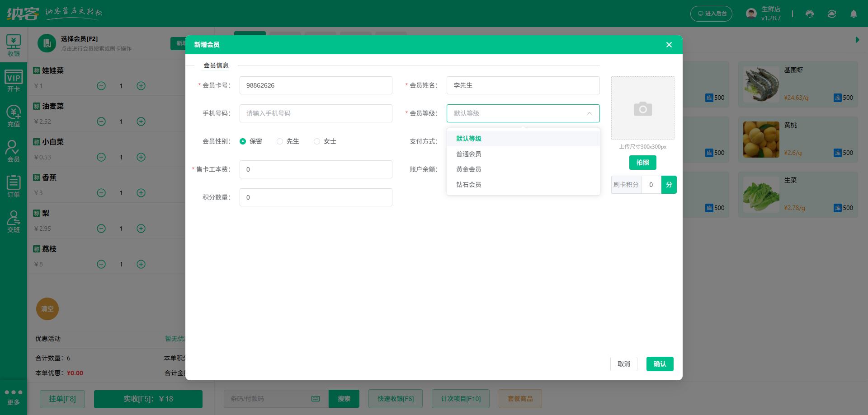868x415 pixels.
Task: Increase quantity of 娃娃菜
Action: (141, 86)
